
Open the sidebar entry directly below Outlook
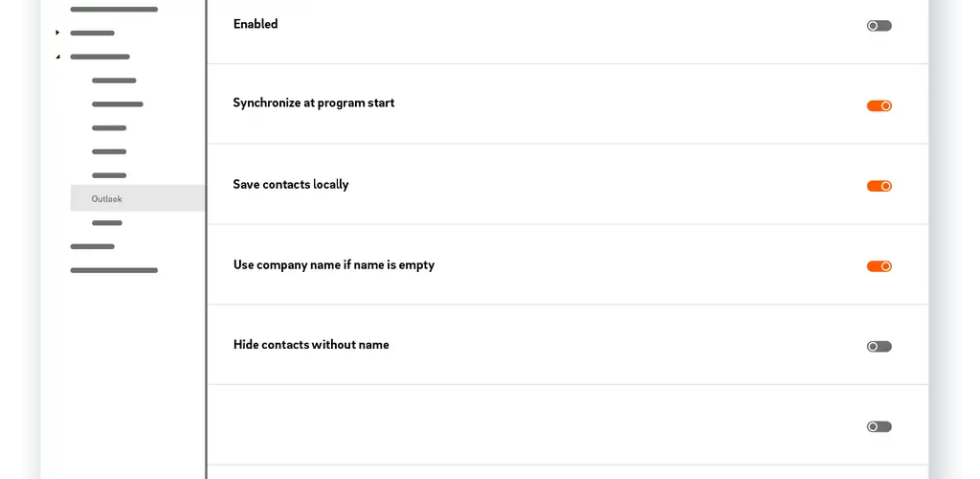[107, 223]
